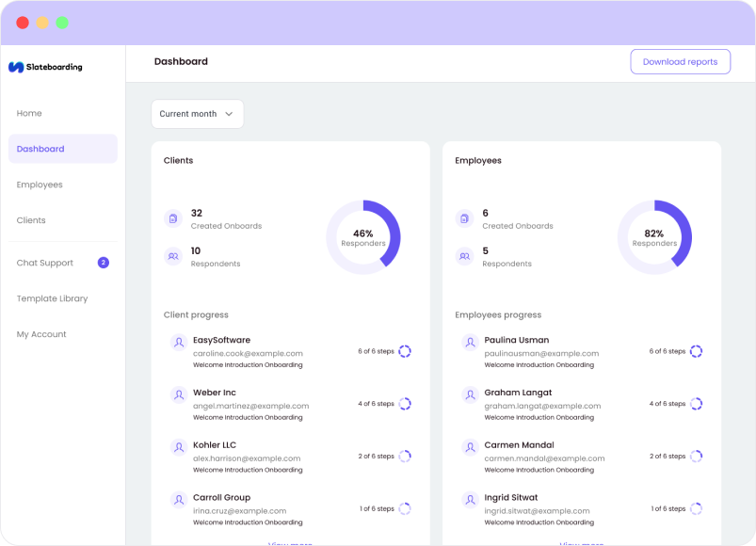The width and height of the screenshot is (756, 546).
Task: Click the Clients 46% responders donut chart
Action: 363,237
